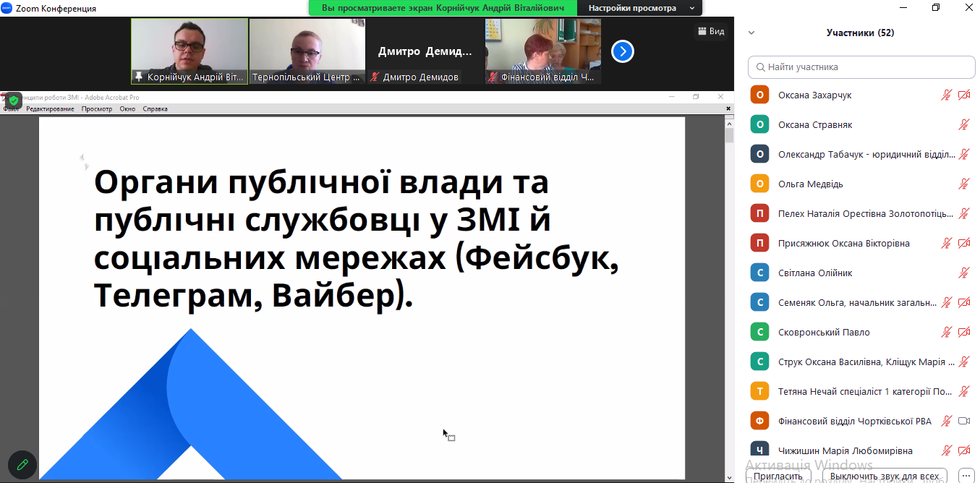Click Чижишин Марія's disabled camera icon
This screenshot has height=483, width=980.
tap(963, 450)
